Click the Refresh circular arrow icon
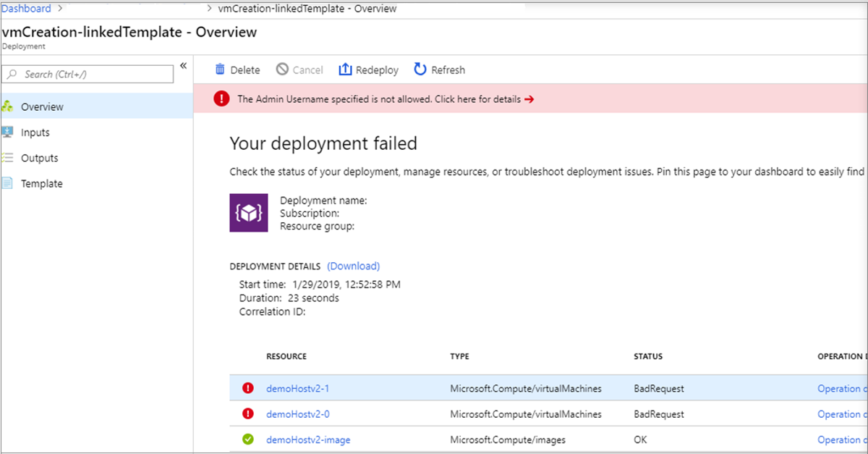Image resolution: width=868 pixels, height=454 pixels. (x=420, y=70)
